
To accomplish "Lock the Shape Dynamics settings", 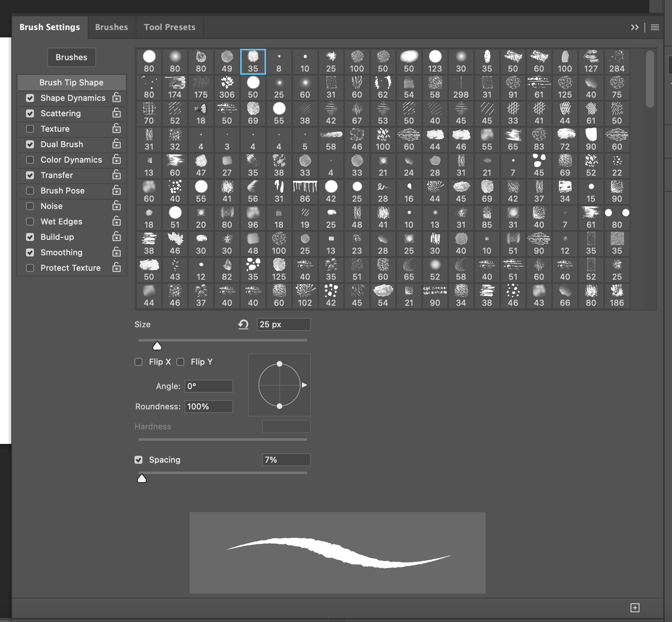I will (117, 98).
